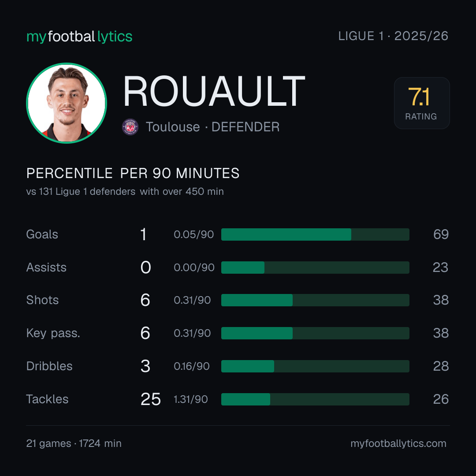Click the Toulouse · DEFENDER text
This screenshot has width=476, height=476.
tap(212, 127)
